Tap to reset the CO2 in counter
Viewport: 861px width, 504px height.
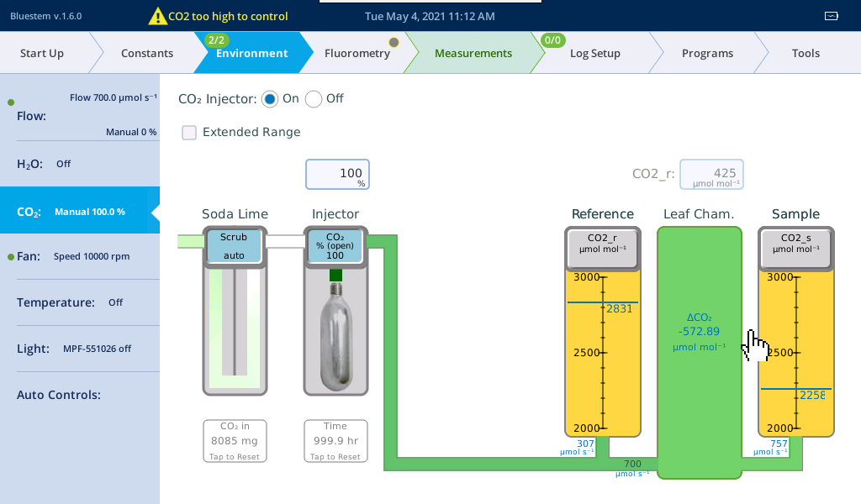(x=234, y=441)
